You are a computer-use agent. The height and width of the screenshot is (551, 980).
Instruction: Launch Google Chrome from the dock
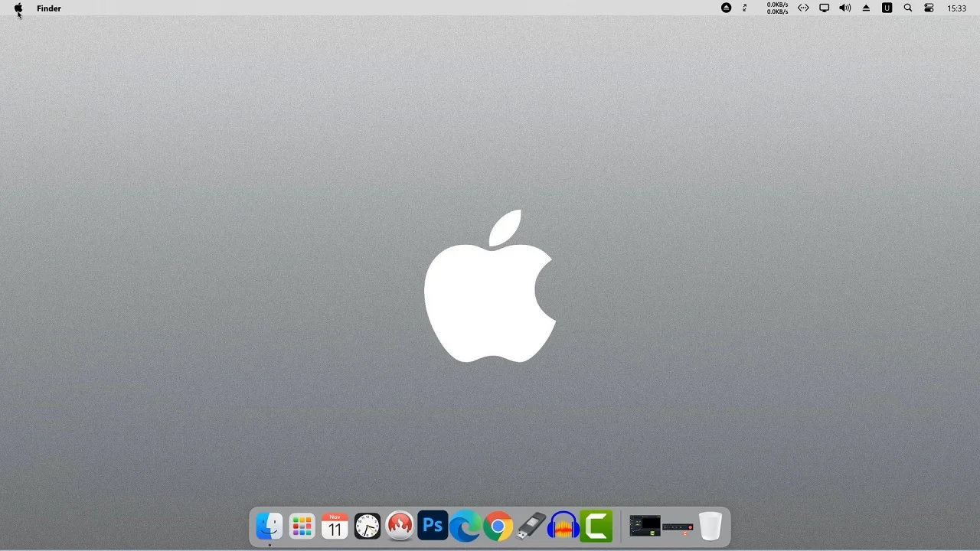point(498,527)
